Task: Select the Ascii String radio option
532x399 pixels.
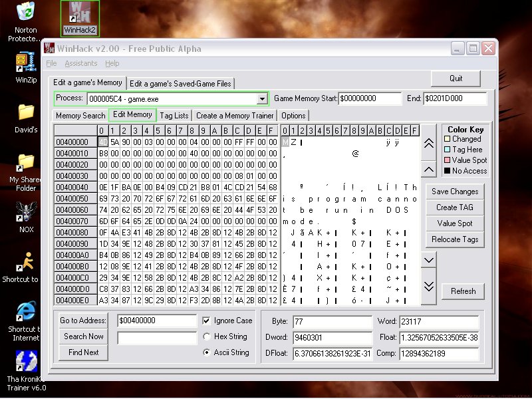Action: 206,352
